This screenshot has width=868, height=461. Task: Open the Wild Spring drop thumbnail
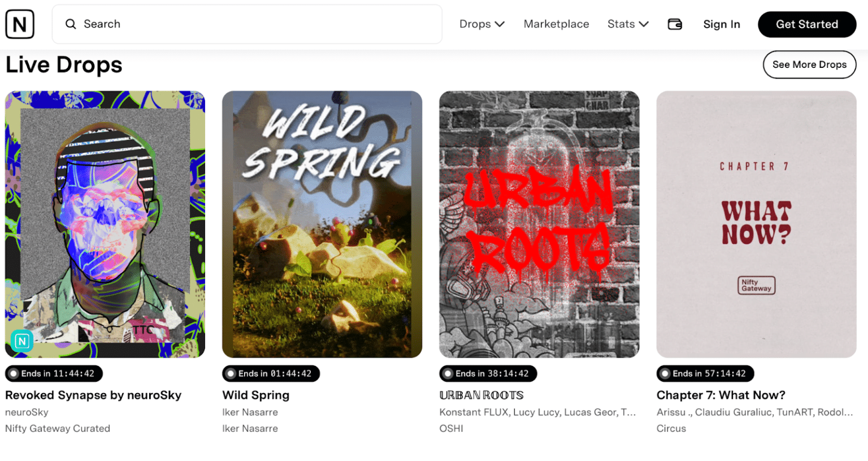click(x=322, y=224)
